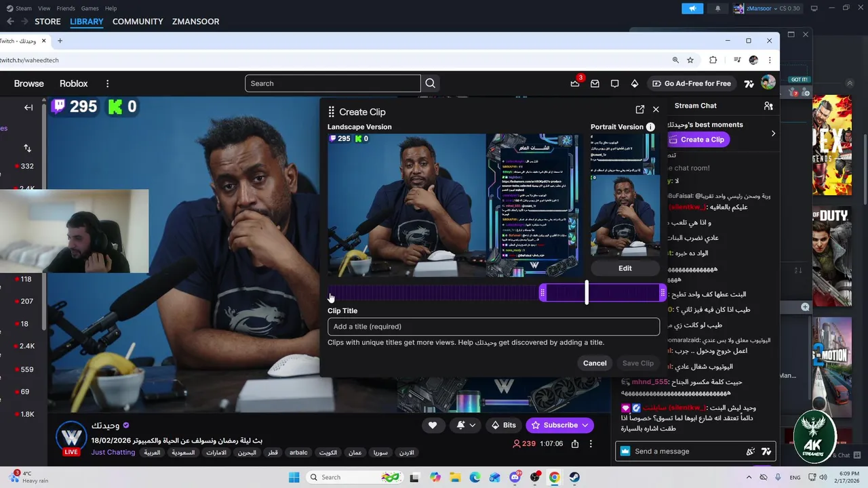Bookmark this page with star icon
The width and height of the screenshot is (868, 488).
click(x=690, y=60)
